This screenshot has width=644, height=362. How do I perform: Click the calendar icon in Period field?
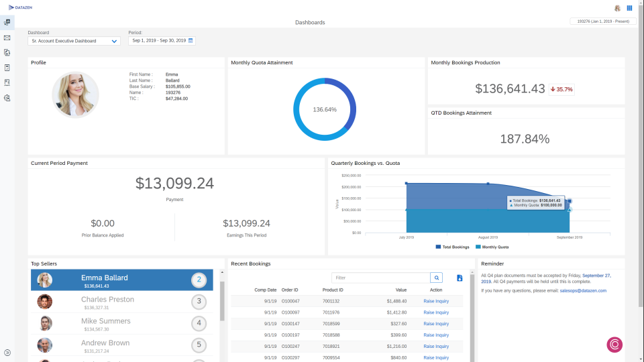[x=191, y=41]
